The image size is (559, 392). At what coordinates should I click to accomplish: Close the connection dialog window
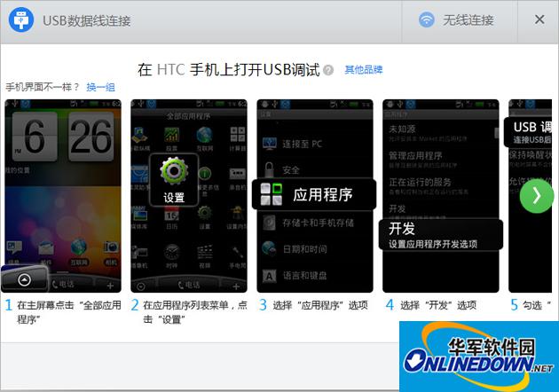pyautogui.click(x=539, y=20)
